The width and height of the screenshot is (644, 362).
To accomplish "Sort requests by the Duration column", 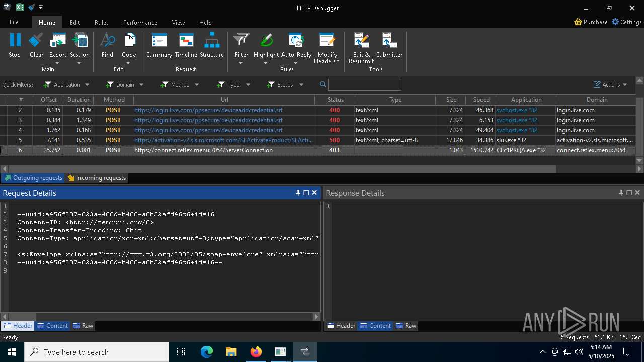I will [x=79, y=100].
